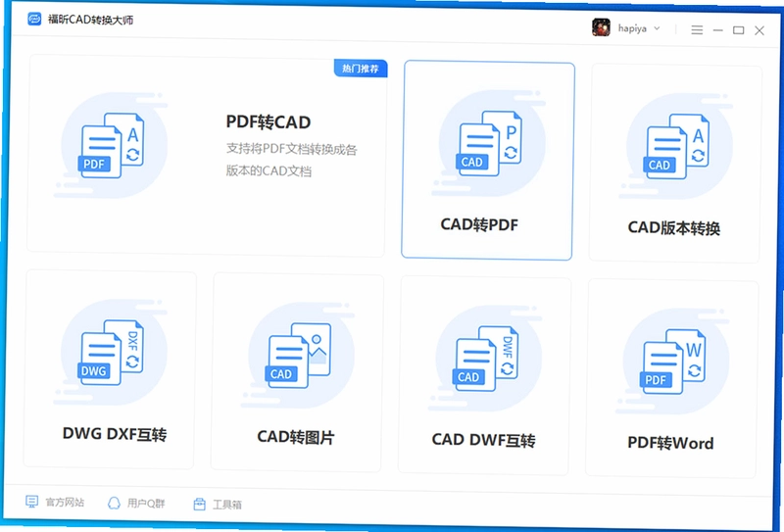784x532 pixels.
Task: Click the CAD转PDF label
Action: (x=479, y=224)
